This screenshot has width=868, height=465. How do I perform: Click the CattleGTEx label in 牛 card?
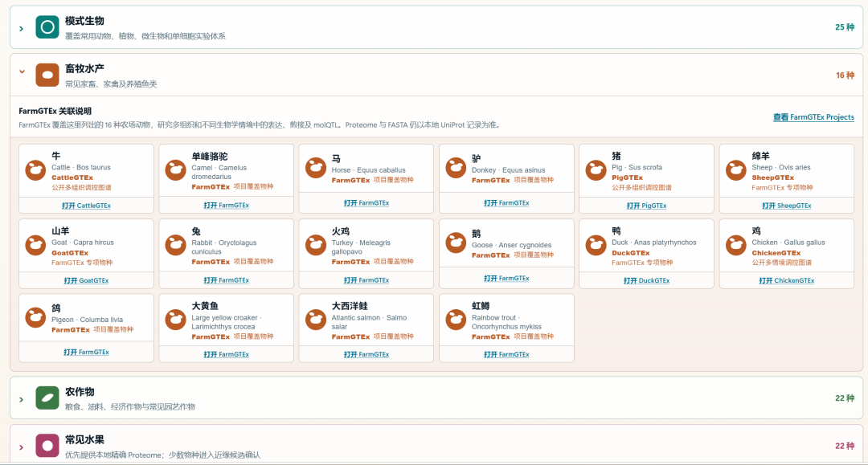pos(72,177)
